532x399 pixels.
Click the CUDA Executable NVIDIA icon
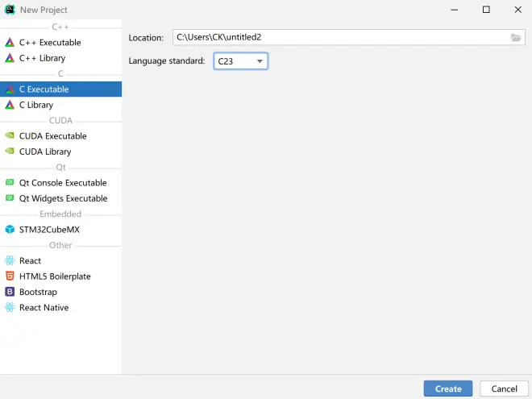(10, 135)
